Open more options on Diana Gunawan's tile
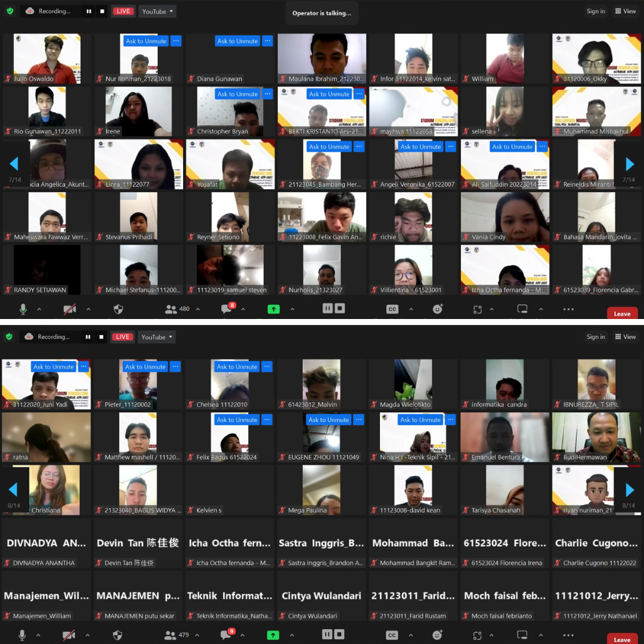Screen dimensions: 644x644 (x=268, y=41)
